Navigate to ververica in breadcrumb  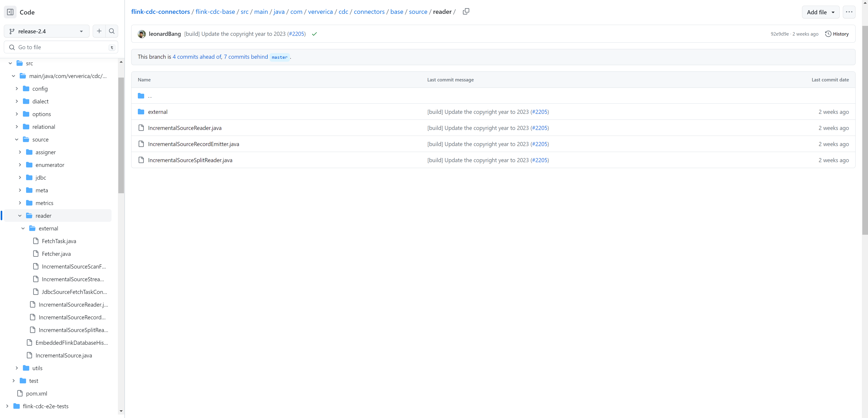[320, 12]
